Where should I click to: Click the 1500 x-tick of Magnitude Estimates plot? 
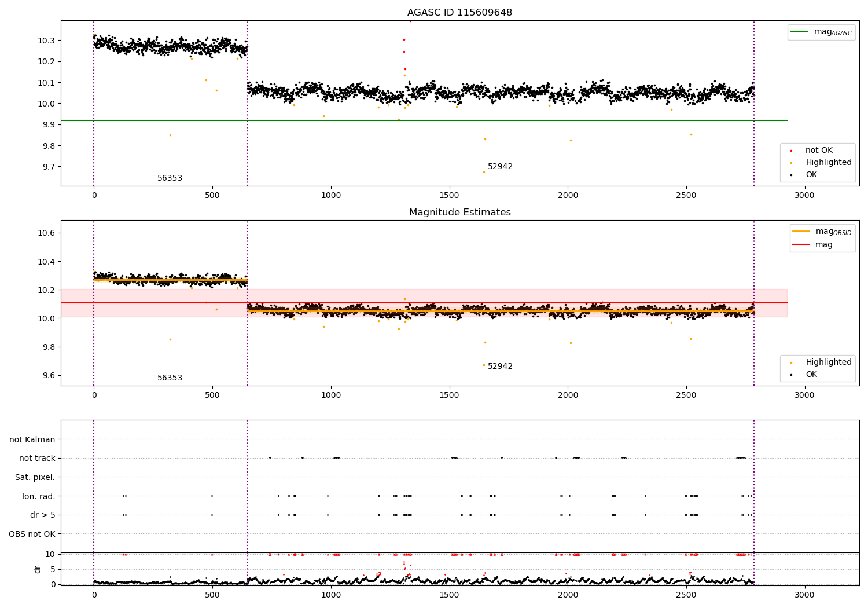[x=449, y=395]
